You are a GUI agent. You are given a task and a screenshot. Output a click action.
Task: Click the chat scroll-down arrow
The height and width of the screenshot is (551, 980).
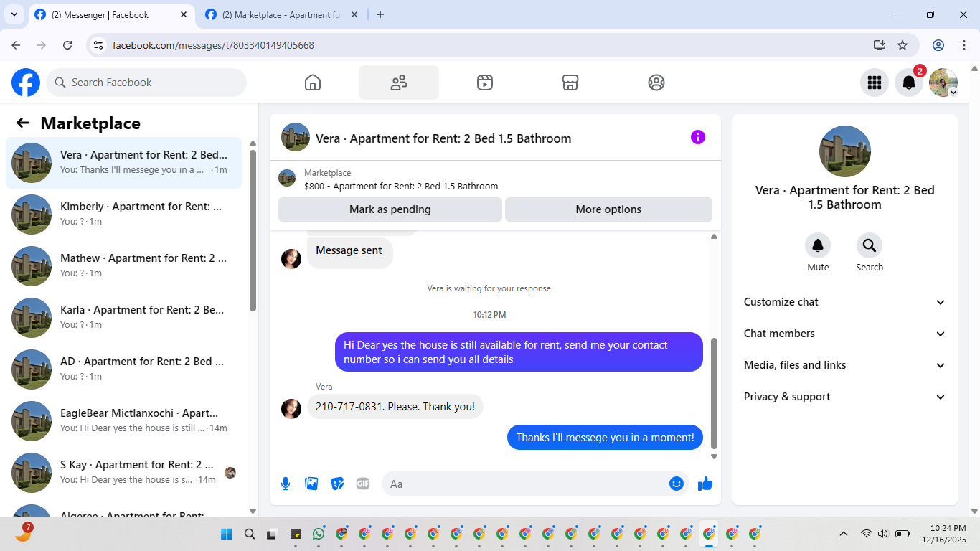(x=714, y=456)
